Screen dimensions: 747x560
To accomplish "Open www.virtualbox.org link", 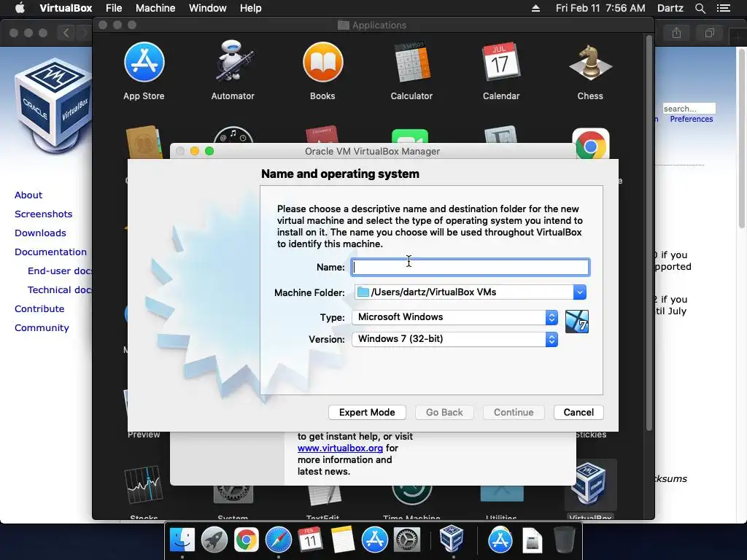I will 340,448.
